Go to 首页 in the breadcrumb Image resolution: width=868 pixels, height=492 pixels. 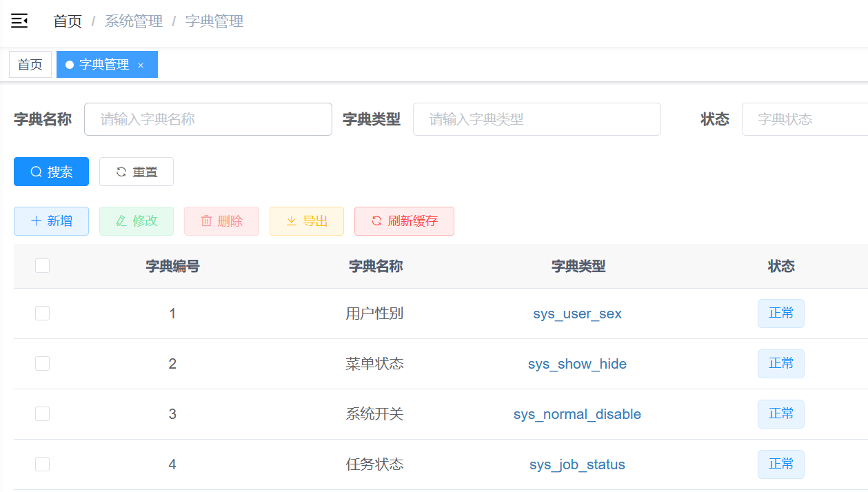click(68, 21)
